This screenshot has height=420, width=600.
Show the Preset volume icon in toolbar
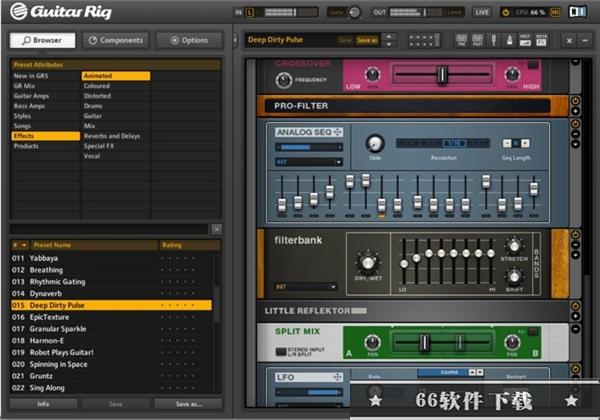(x=525, y=40)
